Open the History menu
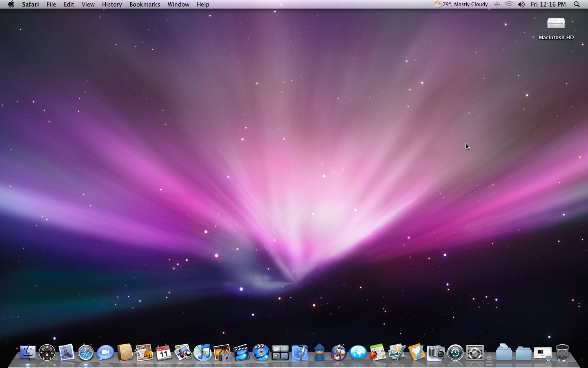The height and width of the screenshot is (368, 588). pyautogui.click(x=112, y=4)
